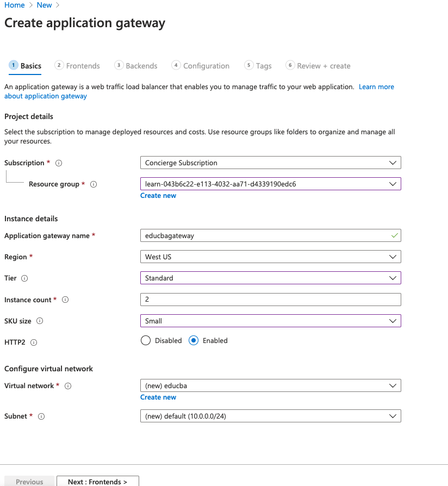Click the HTTP2 info icon
Image resolution: width=448 pixels, height=486 pixels.
click(x=34, y=342)
